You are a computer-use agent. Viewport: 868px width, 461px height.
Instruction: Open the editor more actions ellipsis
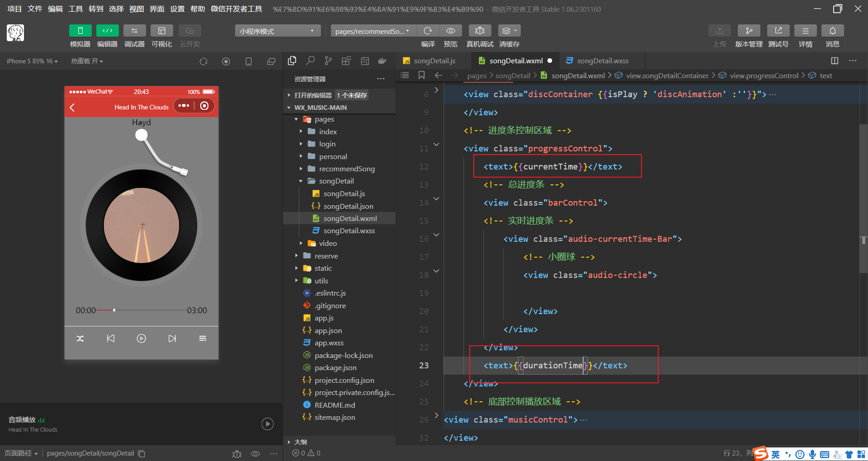click(853, 61)
